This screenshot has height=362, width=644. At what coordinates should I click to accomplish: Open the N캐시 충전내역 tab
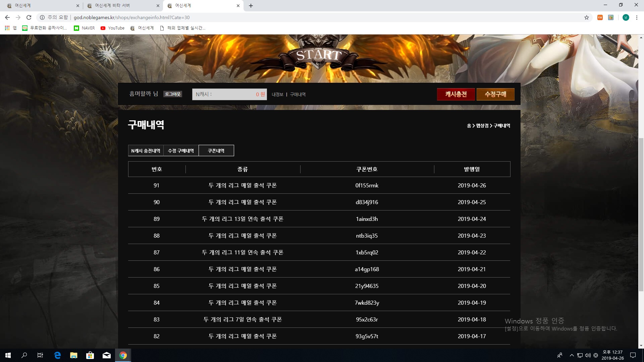[146, 150]
